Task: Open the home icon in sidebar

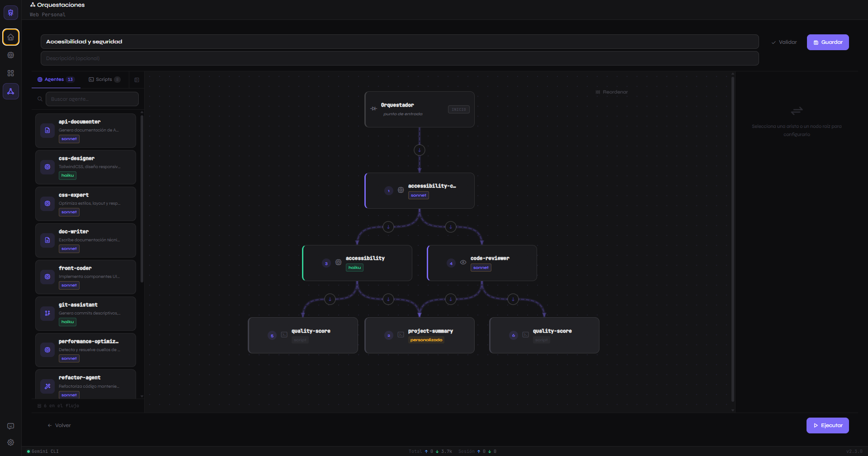Action: 11,37
